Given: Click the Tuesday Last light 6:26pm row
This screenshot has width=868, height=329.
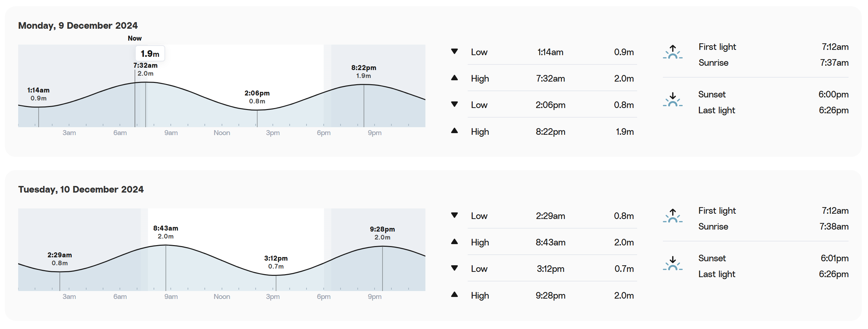Looking at the screenshot, I should pos(773,274).
